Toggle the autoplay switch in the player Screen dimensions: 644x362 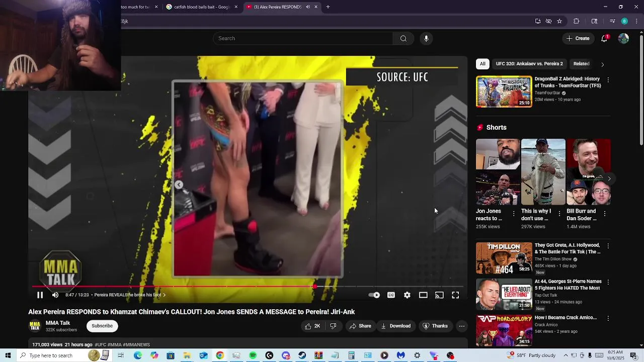coord(374,295)
